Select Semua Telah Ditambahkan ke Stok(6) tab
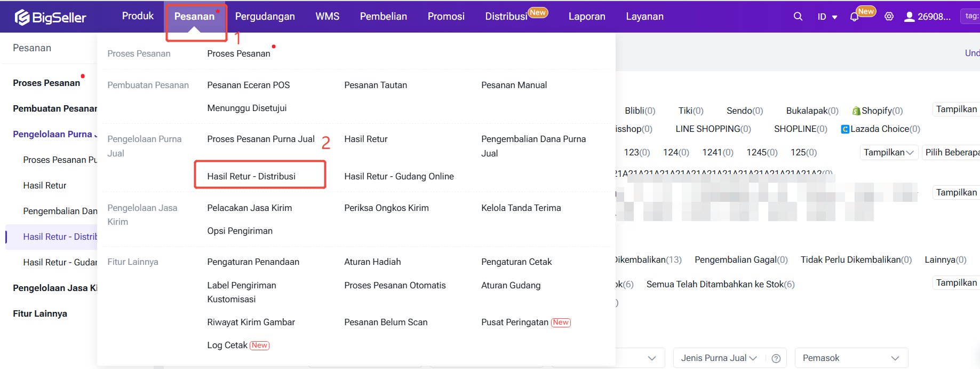980x369 pixels. coord(721,284)
